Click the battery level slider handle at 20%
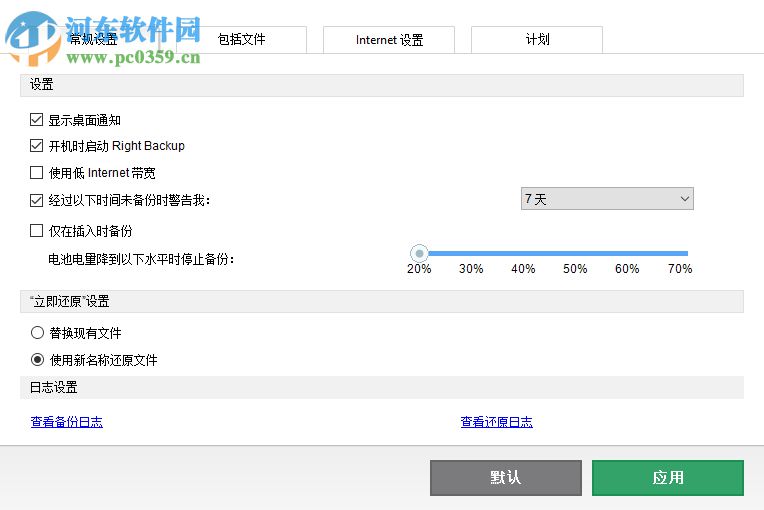 (x=420, y=253)
